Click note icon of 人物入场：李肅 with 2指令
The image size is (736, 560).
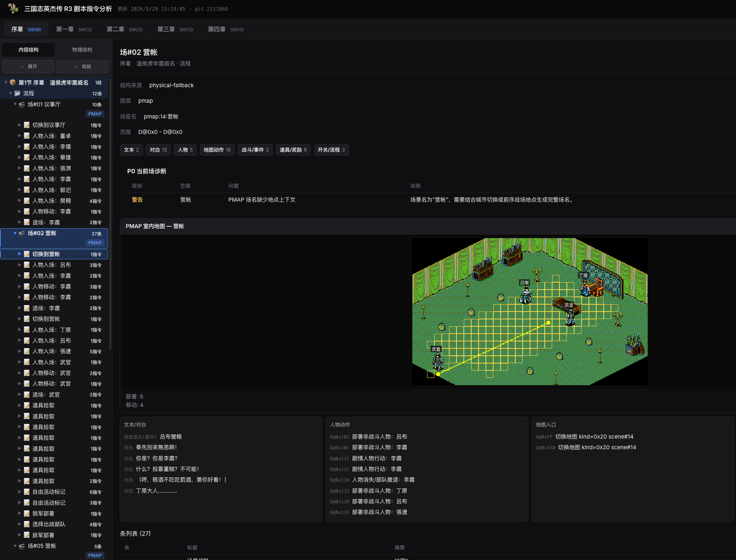pos(27,276)
